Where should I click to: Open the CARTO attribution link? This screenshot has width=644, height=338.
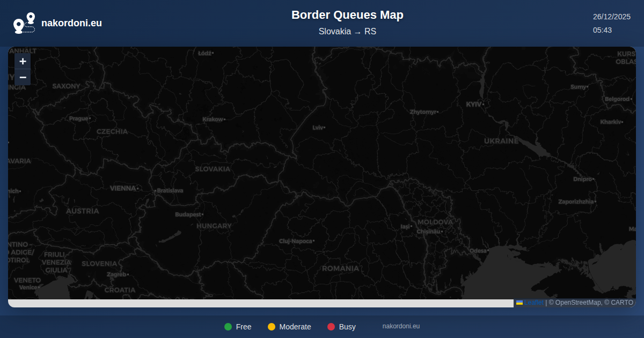click(621, 303)
